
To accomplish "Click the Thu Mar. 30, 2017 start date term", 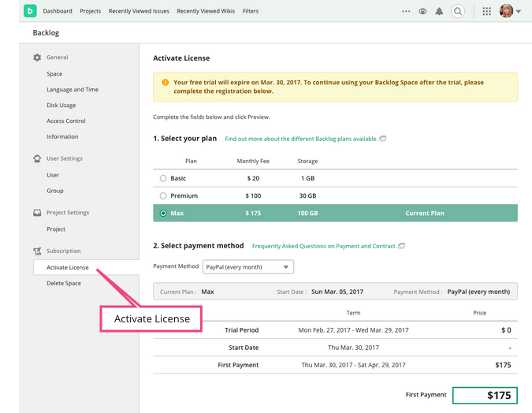I will 353,347.
